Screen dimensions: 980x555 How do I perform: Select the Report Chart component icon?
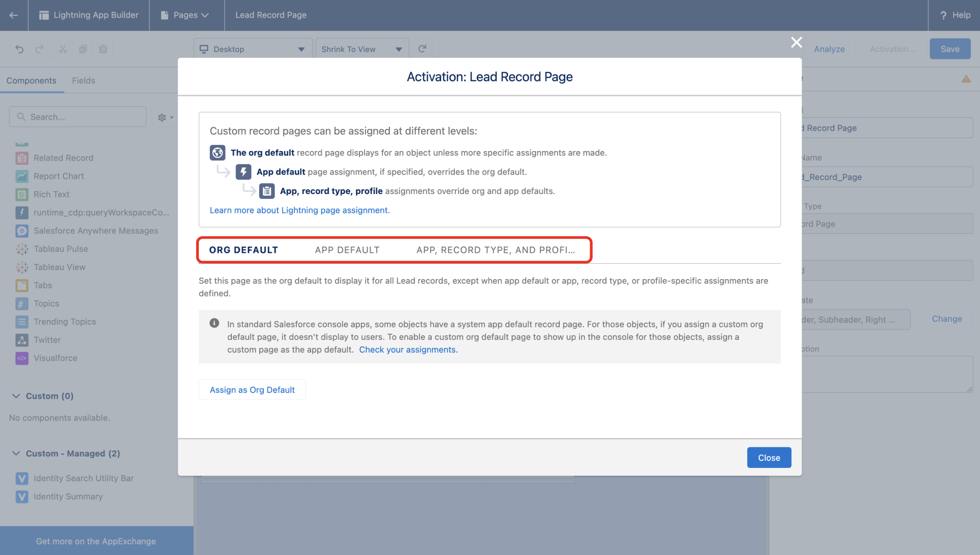pyautogui.click(x=22, y=176)
